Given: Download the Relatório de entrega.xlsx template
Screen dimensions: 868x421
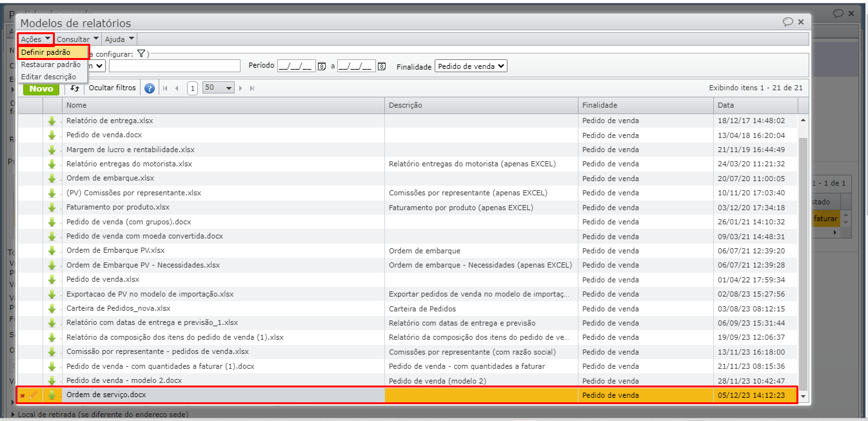Looking at the screenshot, I should coord(52,121).
